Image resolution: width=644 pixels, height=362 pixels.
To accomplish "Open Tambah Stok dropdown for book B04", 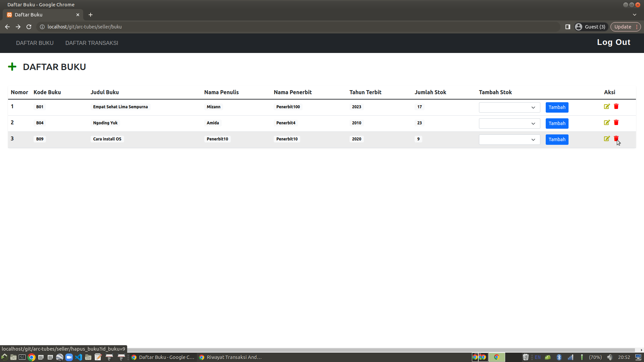I will tap(509, 124).
